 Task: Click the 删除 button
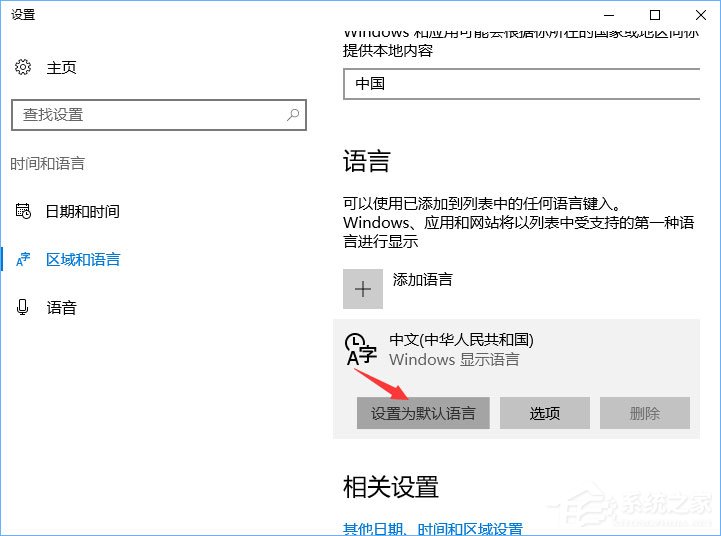click(645, 413)
